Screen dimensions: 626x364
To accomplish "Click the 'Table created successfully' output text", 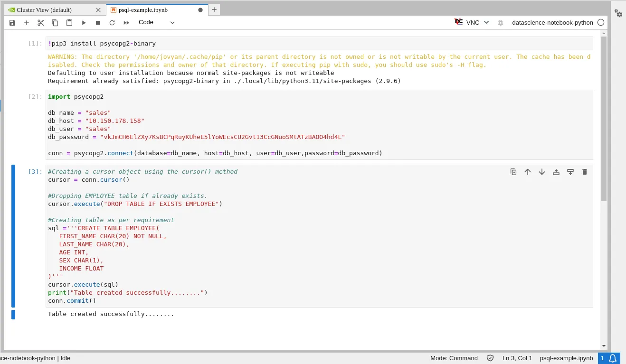I will 111,314.
